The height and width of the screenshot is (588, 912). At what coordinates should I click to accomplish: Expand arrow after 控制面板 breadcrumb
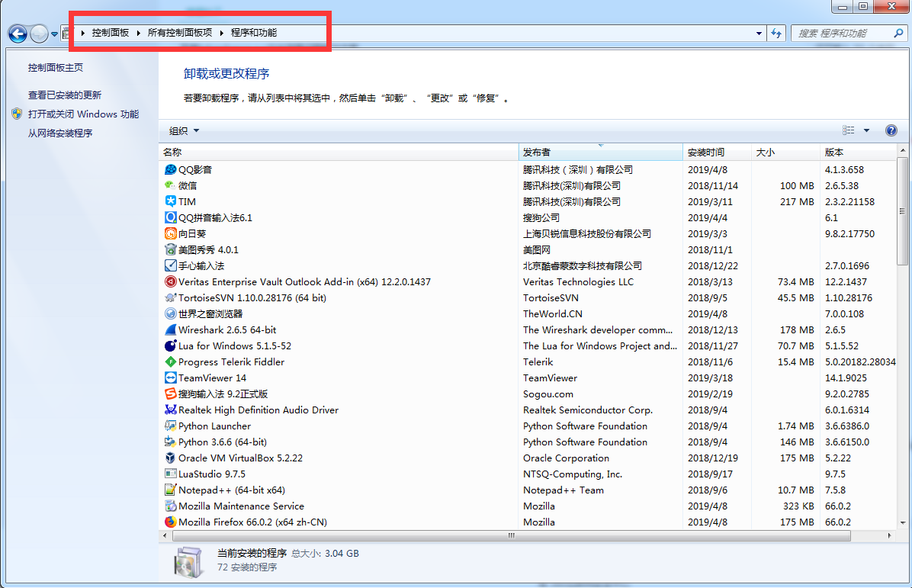click(x=139, y=33)
